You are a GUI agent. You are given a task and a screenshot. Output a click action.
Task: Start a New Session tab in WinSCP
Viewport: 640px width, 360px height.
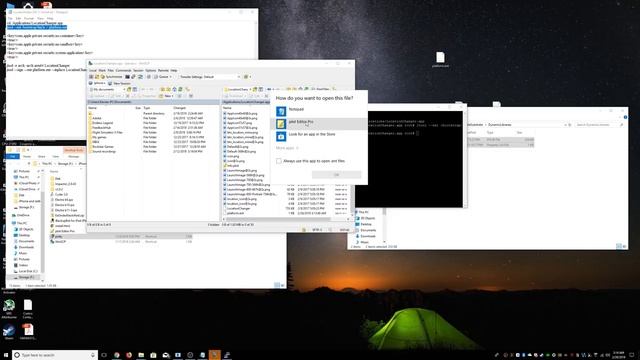(119, 83)
